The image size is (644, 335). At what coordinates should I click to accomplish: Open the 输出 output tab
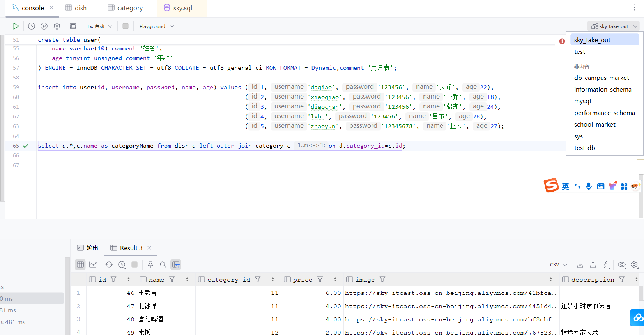(x=88, y=248)
